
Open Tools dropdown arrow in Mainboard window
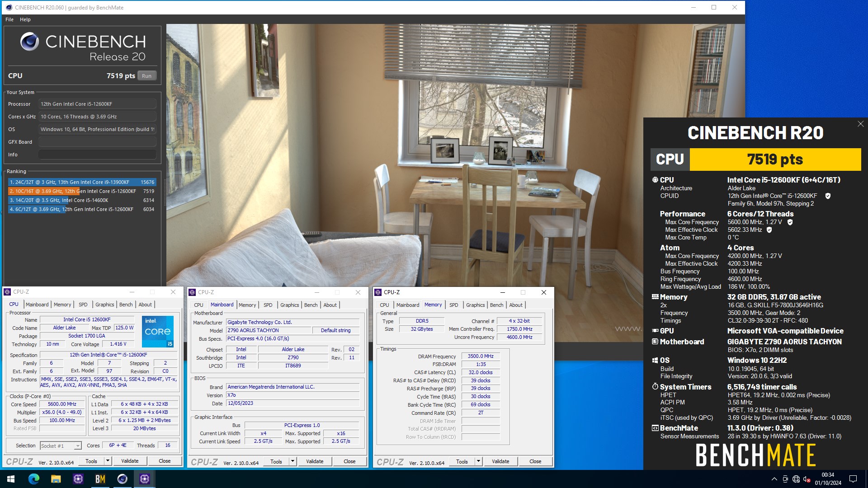292,461
